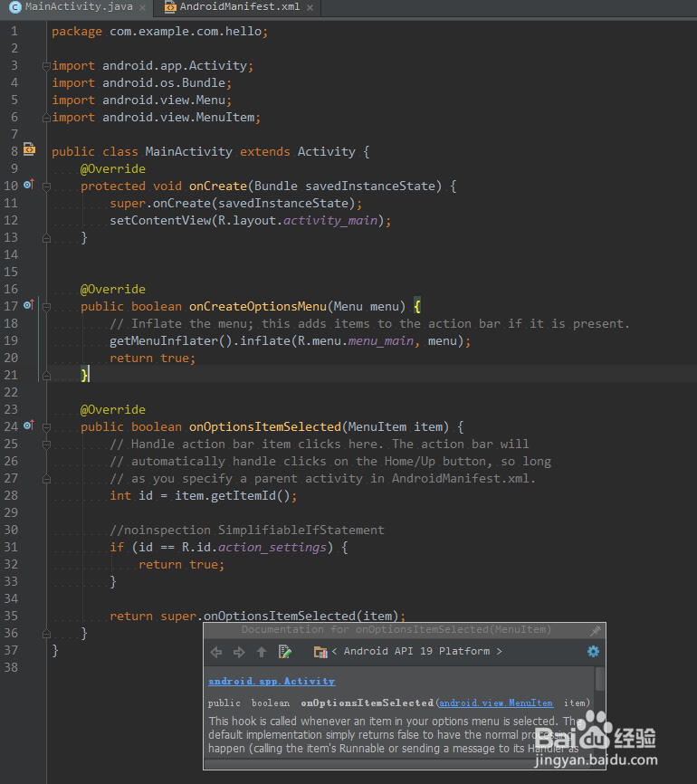The width and height of the screenshot is (697, 784).
Task: Click 'onOptionsItemSelected' on line 24
Action: tap(265, 427)
